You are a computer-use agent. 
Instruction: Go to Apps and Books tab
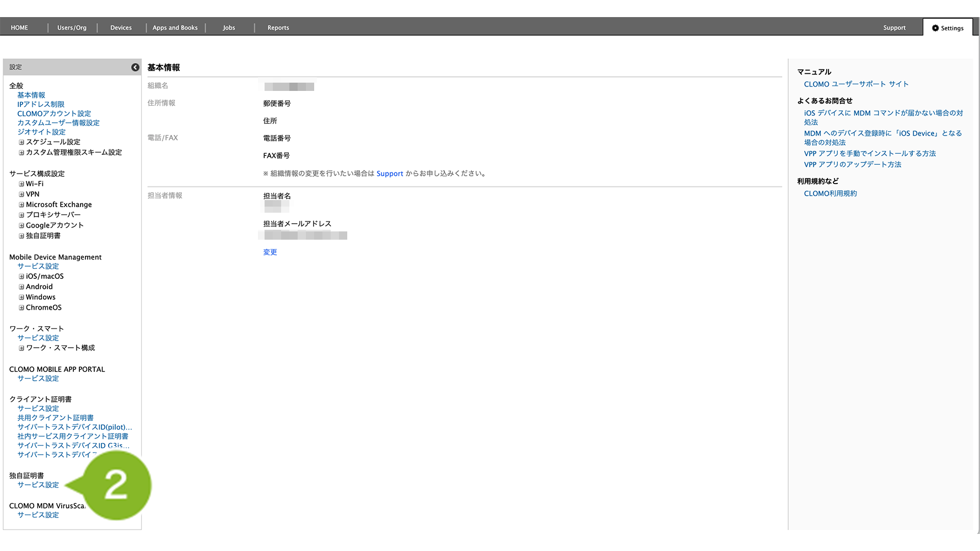tap(175, 28)
